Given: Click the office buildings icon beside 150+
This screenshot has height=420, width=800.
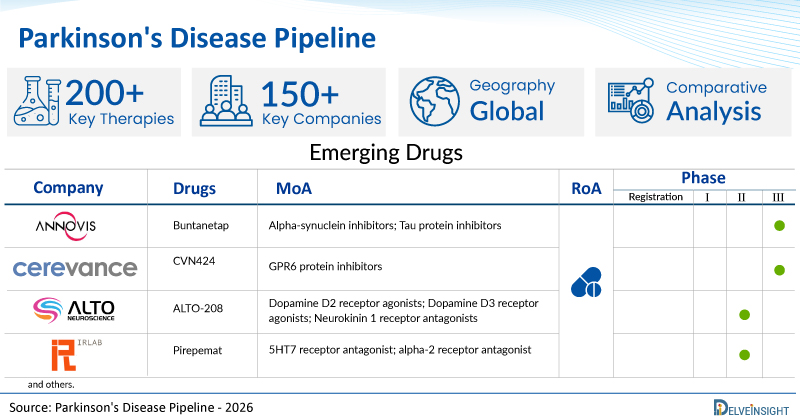Looking at the screenshot, I should [226, 101].
